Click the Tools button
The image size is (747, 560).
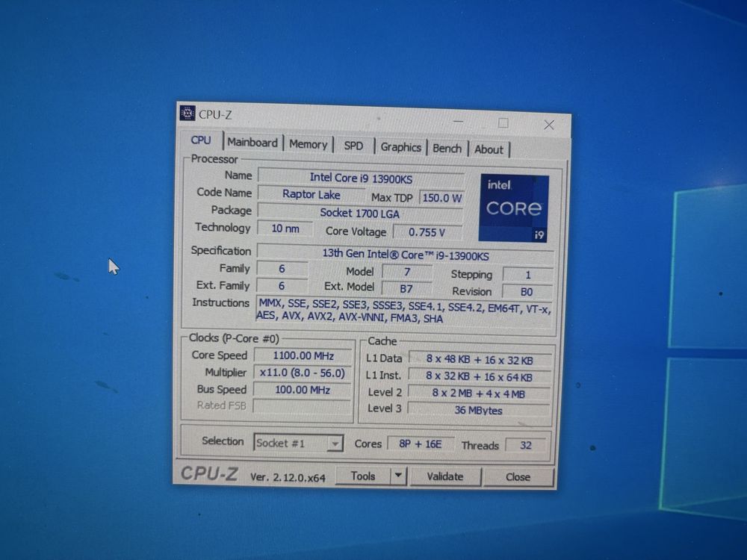363,476
